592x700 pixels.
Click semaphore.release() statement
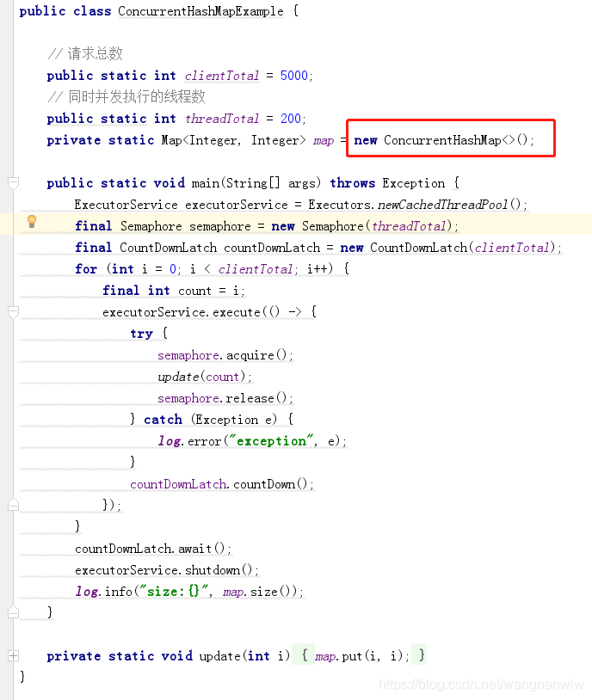pos(225,398)
